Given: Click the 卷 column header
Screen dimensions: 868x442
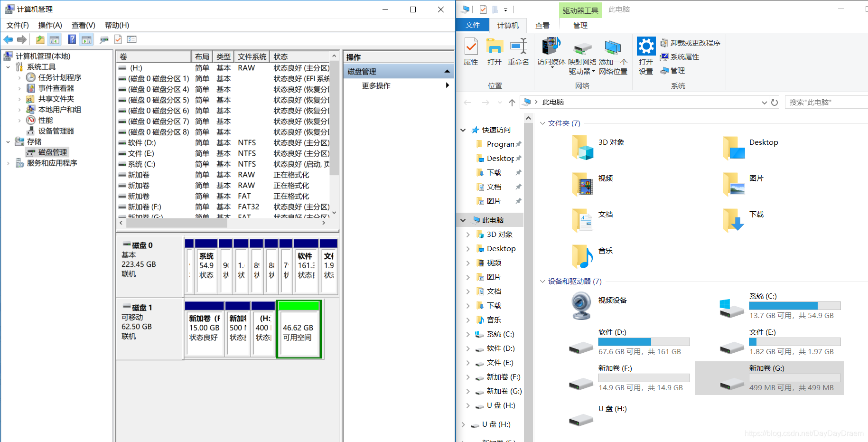Looking at the screenshot, I should coord(153,56).
